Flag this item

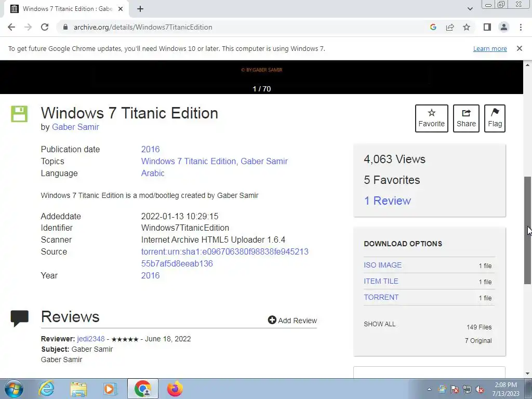(495, 118)
